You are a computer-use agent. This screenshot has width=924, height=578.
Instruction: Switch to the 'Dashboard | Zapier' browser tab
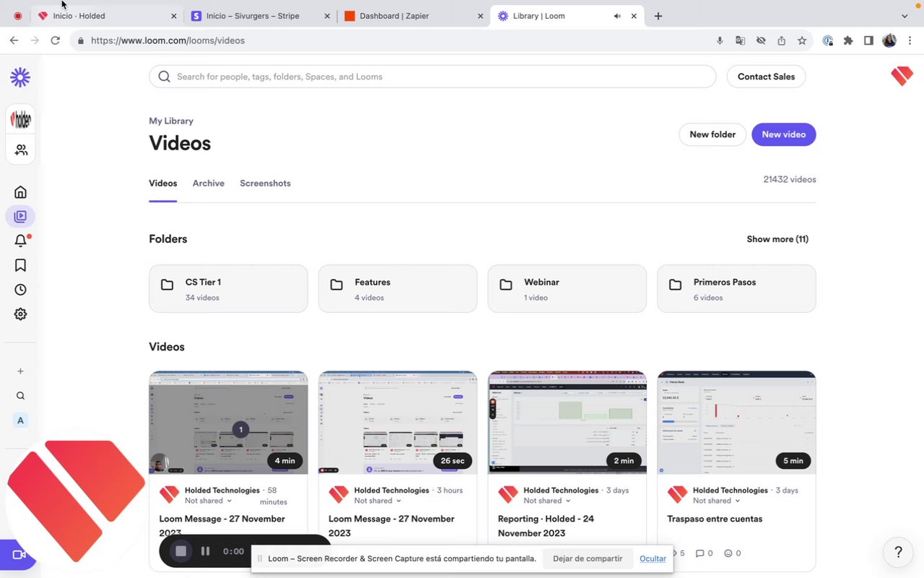(x=414, y=16)
